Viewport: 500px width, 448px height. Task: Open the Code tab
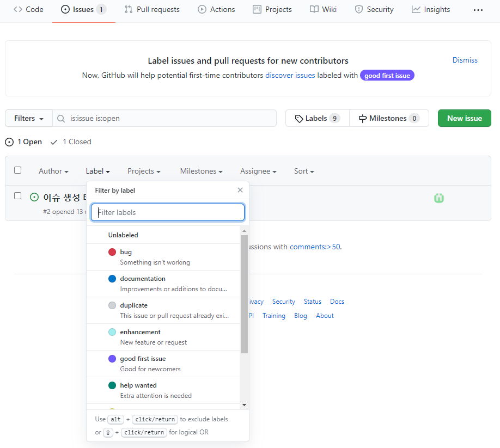(28, 10)
